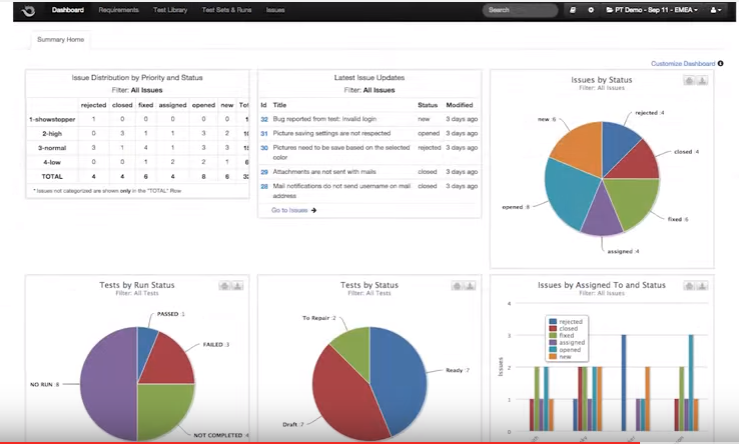Click the '1-showstopper' row label
This screenshot has height=444, width=739.
point(52,119)
